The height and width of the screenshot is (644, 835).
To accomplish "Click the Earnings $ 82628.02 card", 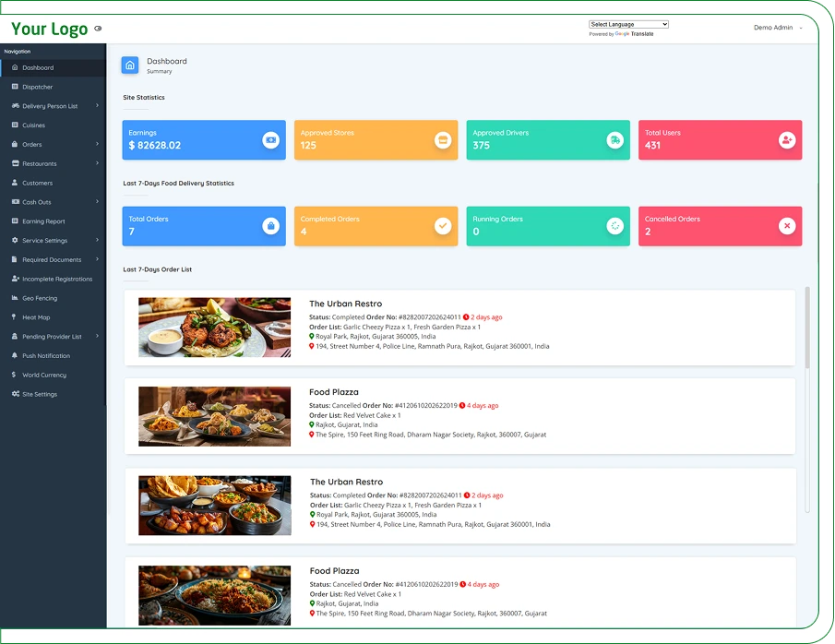I will point(204,139).
